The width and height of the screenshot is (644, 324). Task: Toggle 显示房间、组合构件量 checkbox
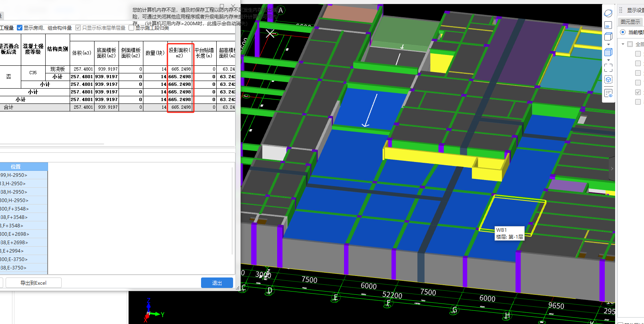20,28
